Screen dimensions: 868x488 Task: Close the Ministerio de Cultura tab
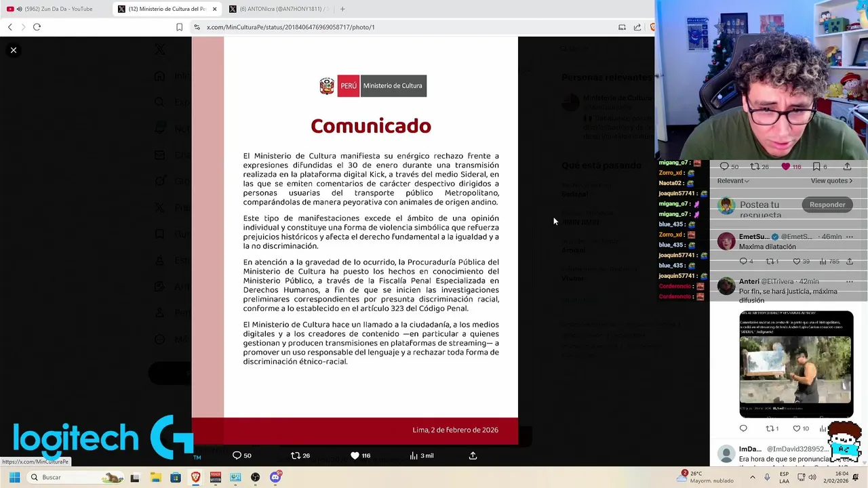click(x=215, y=9)
